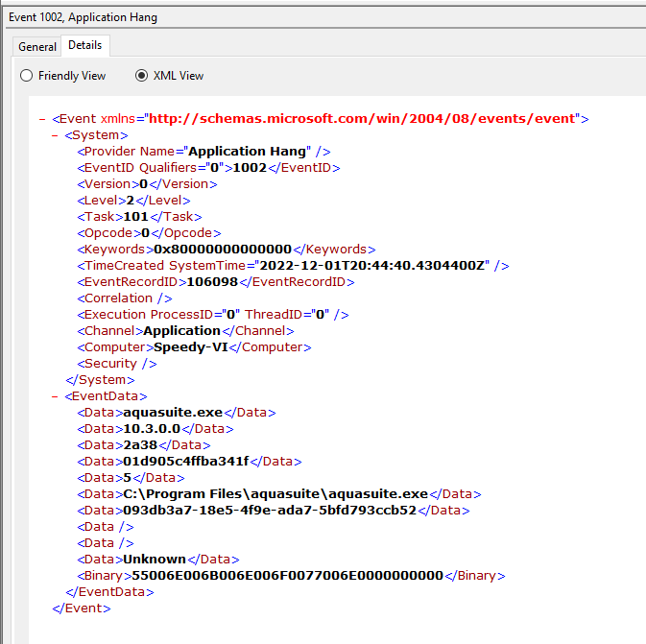Click the Data value Unknown

155,560
